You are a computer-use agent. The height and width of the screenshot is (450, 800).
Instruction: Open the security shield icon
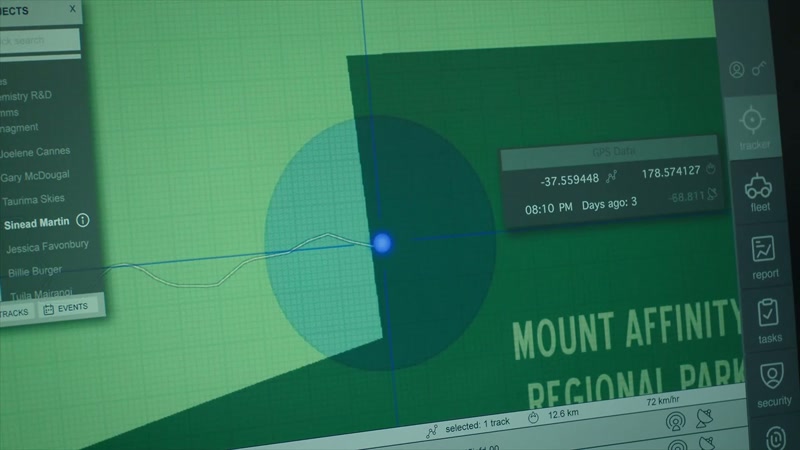(x=771, y=377)
